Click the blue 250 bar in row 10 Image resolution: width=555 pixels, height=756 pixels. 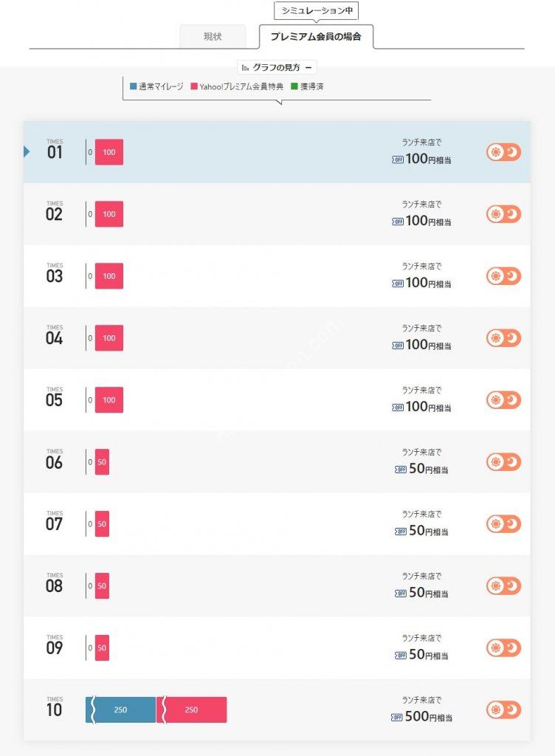(121, 709)
